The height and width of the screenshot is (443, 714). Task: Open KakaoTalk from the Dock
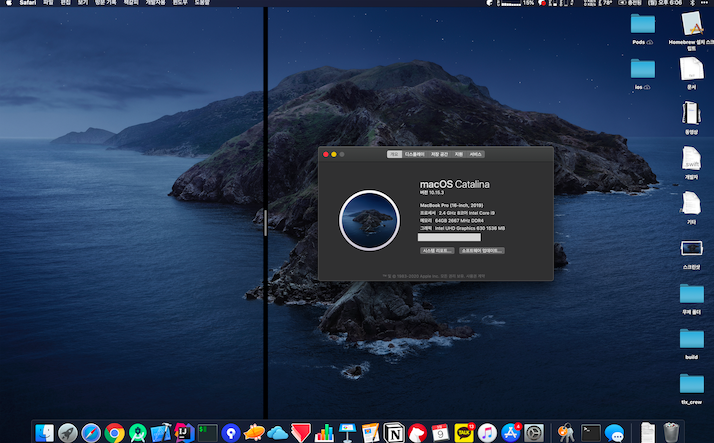coord(464,432)
